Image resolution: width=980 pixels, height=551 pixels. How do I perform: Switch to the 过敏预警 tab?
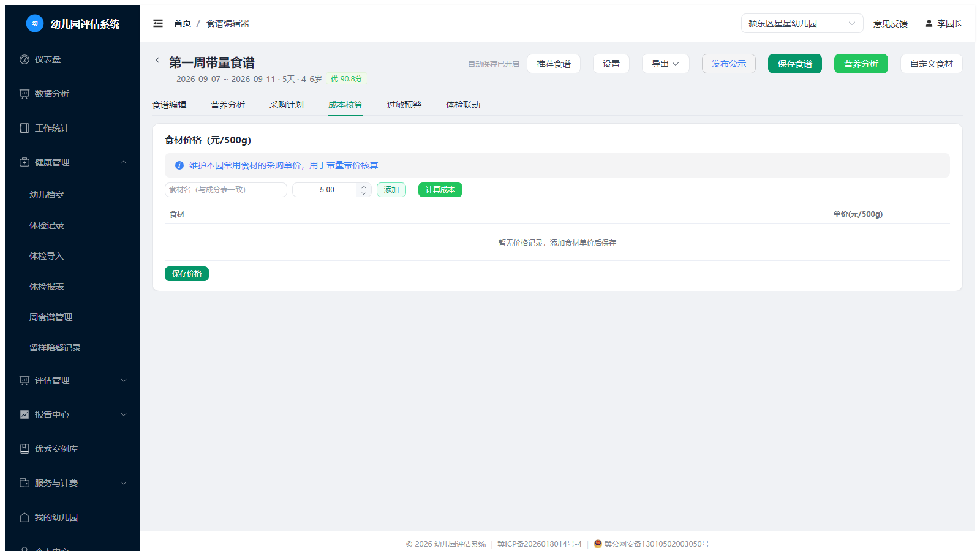click(x=404, y=105)
